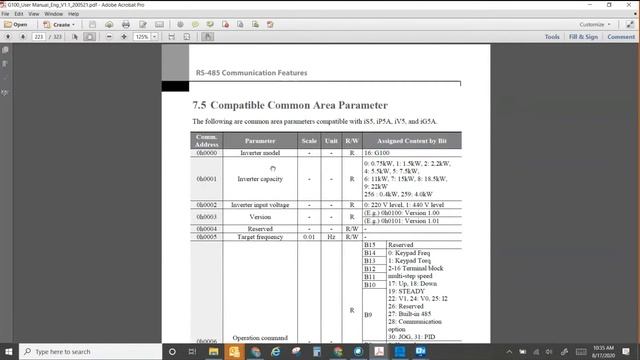The height and width of the screenshot is (360, 640).
Task: Open the Fill & Sign pane
Action: pyautogui.click(x=583, y=37)
